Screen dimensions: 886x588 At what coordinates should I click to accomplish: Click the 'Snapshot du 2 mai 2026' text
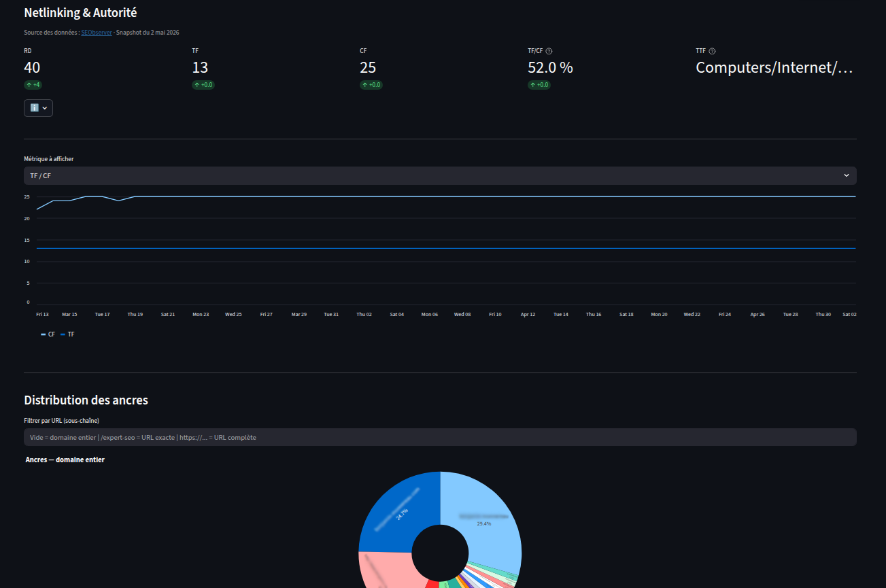(x=148, y=32)
